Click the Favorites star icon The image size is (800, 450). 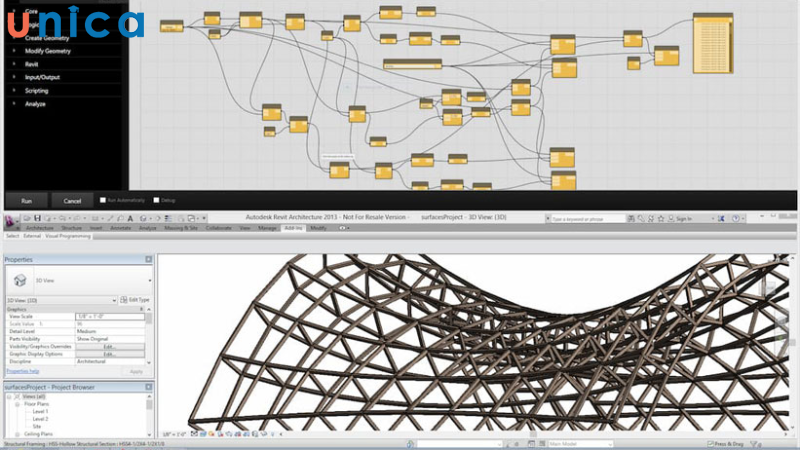[661, 218]
